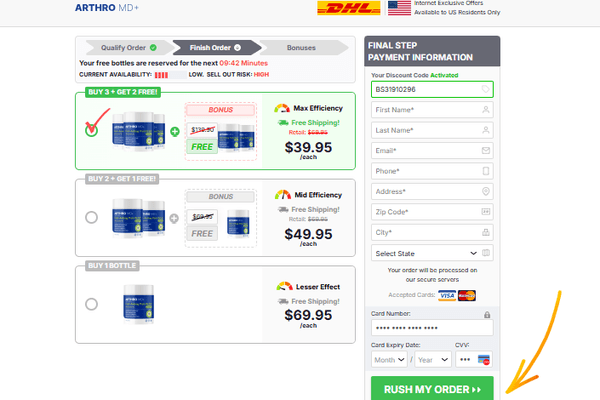
Task: Click the DHL shipping logo
Action: tap(349, 8)
